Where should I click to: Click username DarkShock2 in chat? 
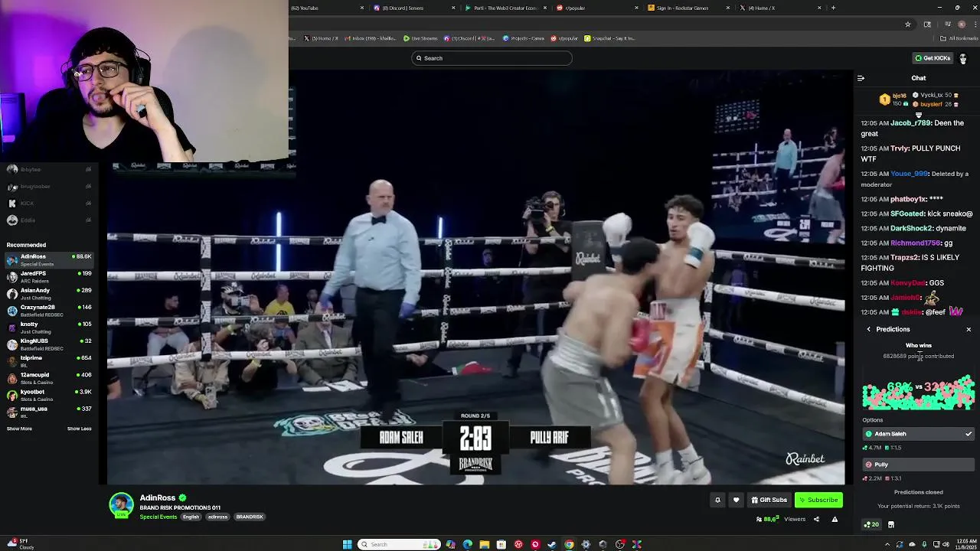coord(911,228)
